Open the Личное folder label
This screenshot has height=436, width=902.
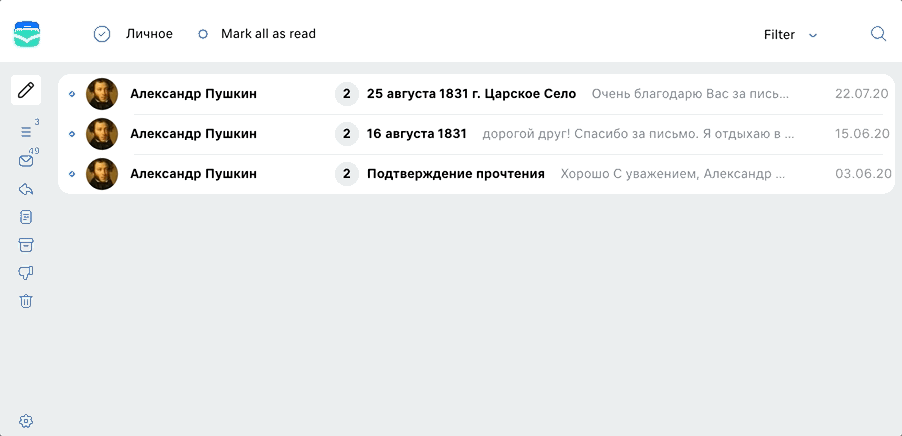pos(149,34)
